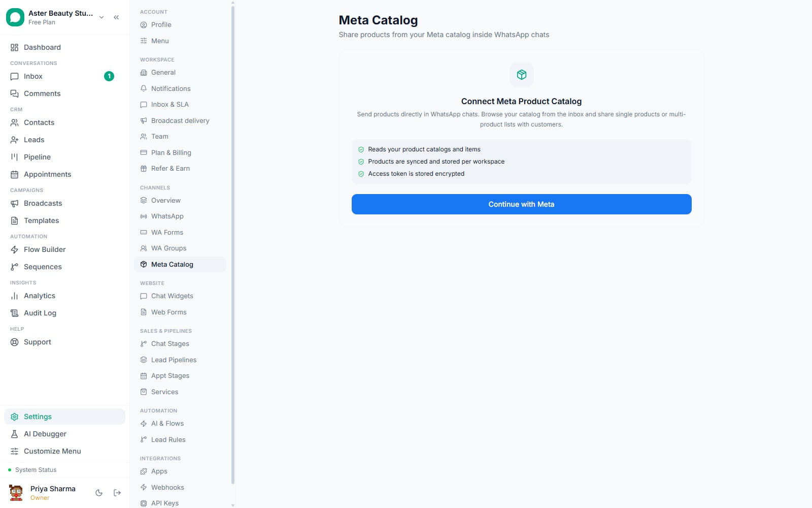Toggle dark mode with the moon icon
The height and width of the screenshot is (508, 812).
pos(99,493)
